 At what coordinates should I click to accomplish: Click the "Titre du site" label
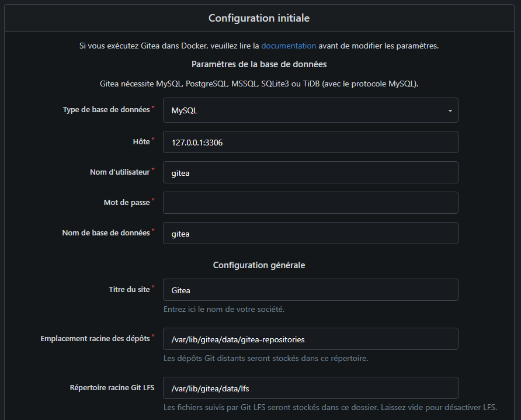click(x=129, y=290)
